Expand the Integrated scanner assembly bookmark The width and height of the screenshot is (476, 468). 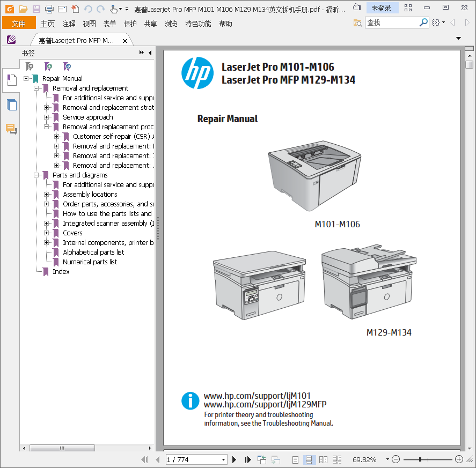coord(47,223)
